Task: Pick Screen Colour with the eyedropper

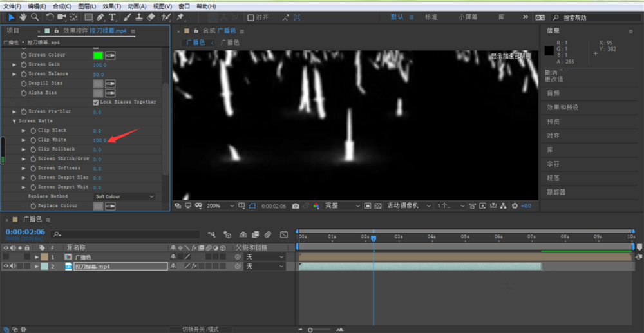Action: 110,55
